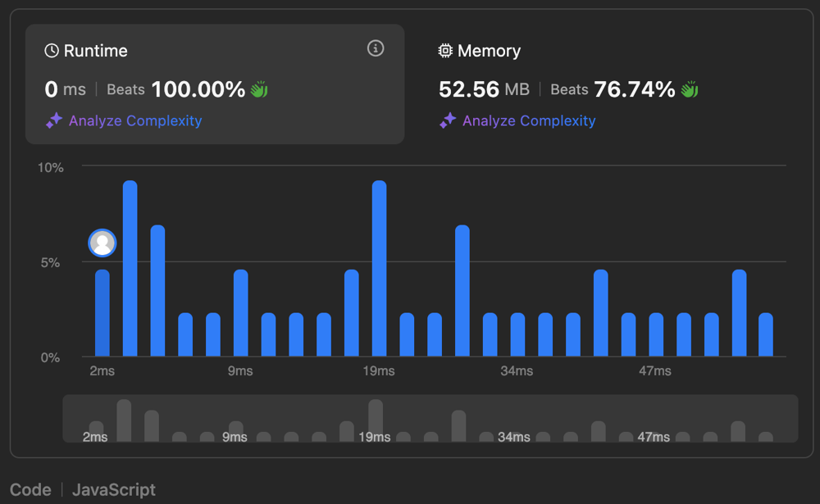The width and height of the screenshot is (820, 504).
Task: Click clapping hands icon next to 100.00%
Action: click(260, 89)
